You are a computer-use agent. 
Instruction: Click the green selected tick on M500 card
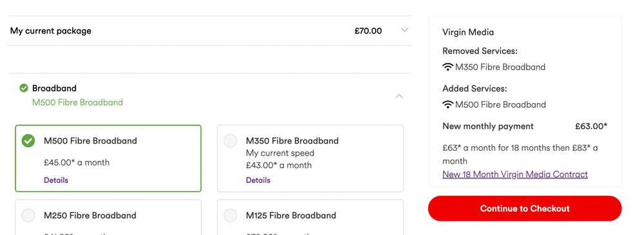28,140
